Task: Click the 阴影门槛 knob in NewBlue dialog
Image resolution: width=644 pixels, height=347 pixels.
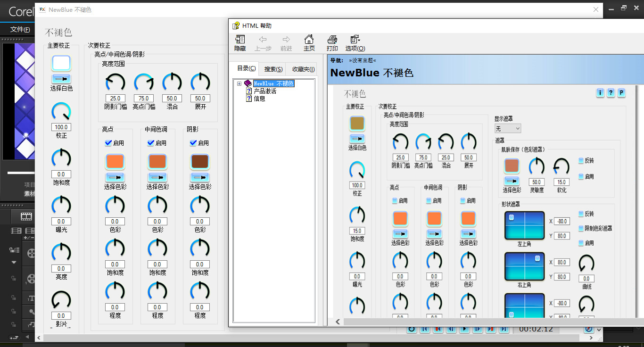Action: point(115,83)
